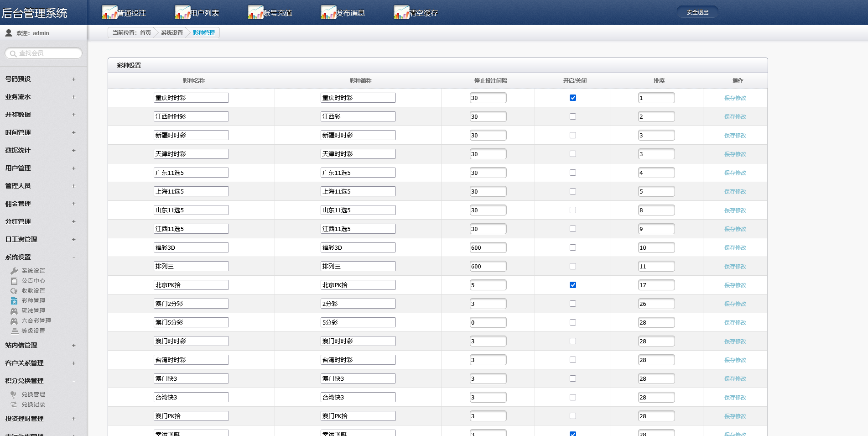Screen dimensions: 868x436
Task: Click the admin user avatar icon
Action: (9, 33)
